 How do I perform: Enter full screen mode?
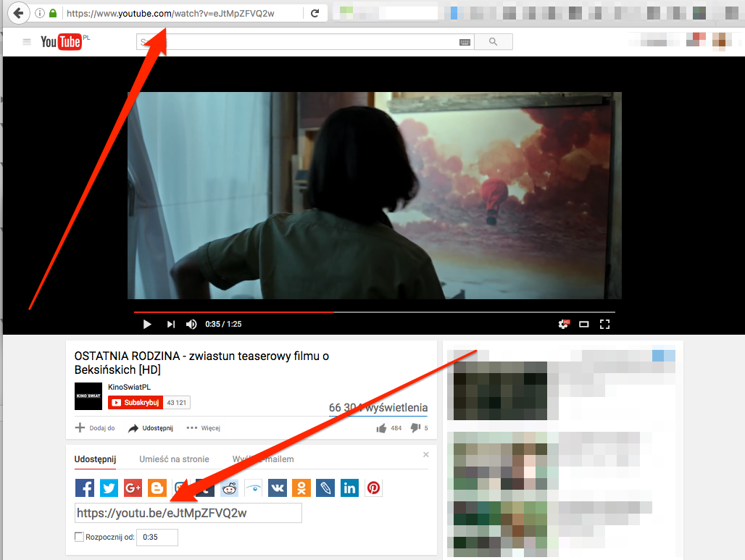[604, 324]
